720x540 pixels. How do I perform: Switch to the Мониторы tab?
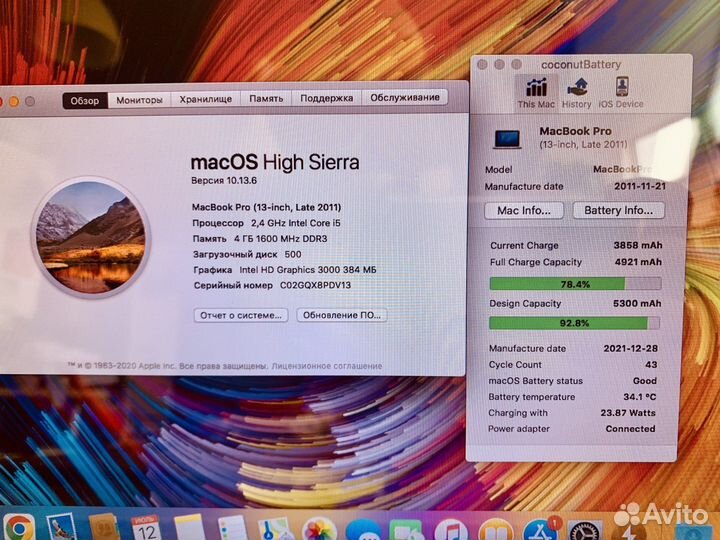(139, 100)
